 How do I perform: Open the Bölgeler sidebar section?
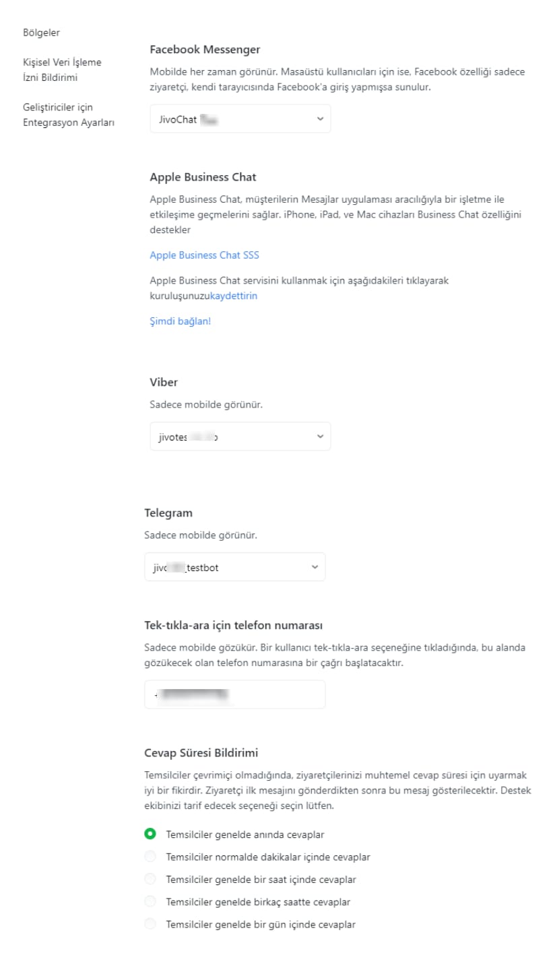tap(42, 32)
